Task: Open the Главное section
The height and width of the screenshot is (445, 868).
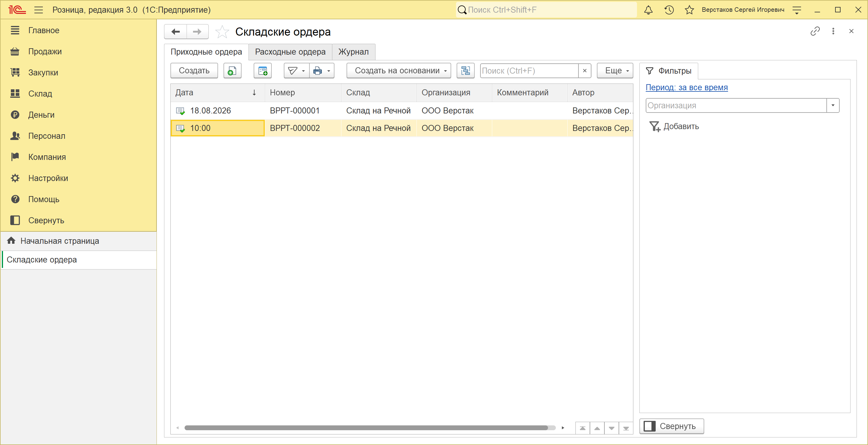Action: 78,30
